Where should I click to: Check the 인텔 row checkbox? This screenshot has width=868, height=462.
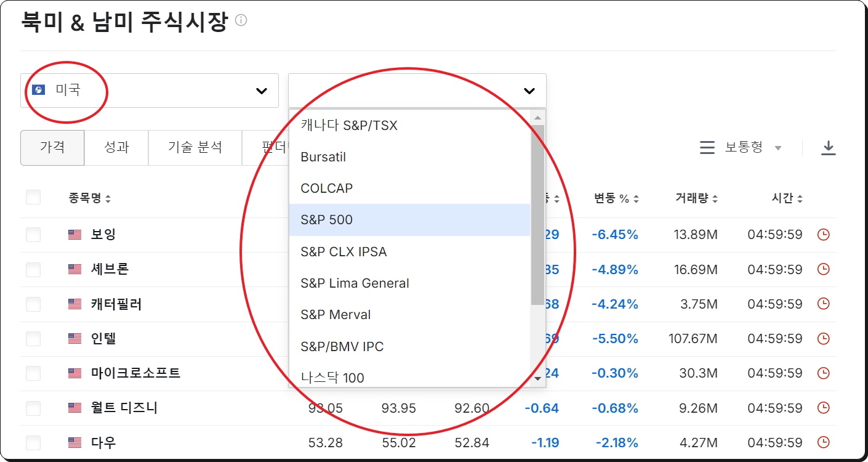click(33, 338)
